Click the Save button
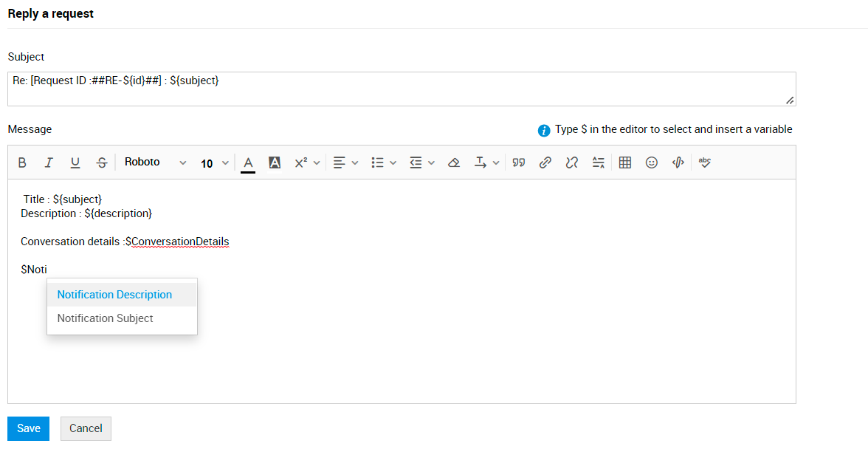868x469 pixels. [x=28, y=428]
